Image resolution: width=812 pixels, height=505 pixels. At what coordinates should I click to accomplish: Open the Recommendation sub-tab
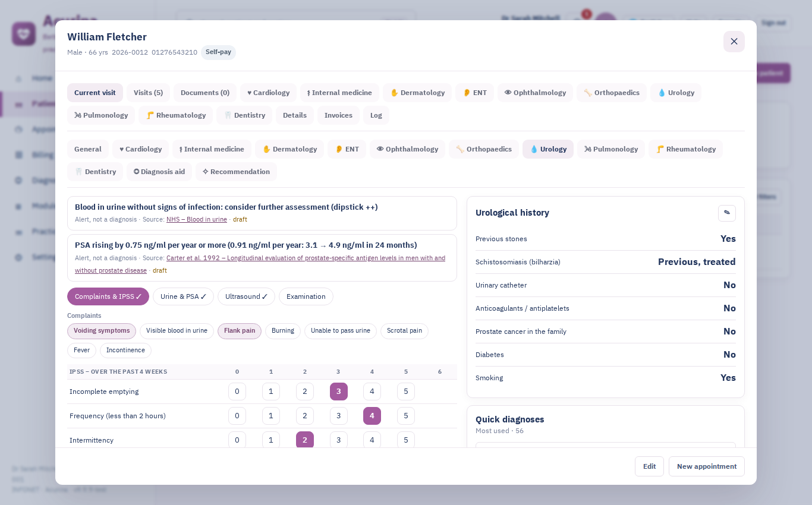click(236, 172)
